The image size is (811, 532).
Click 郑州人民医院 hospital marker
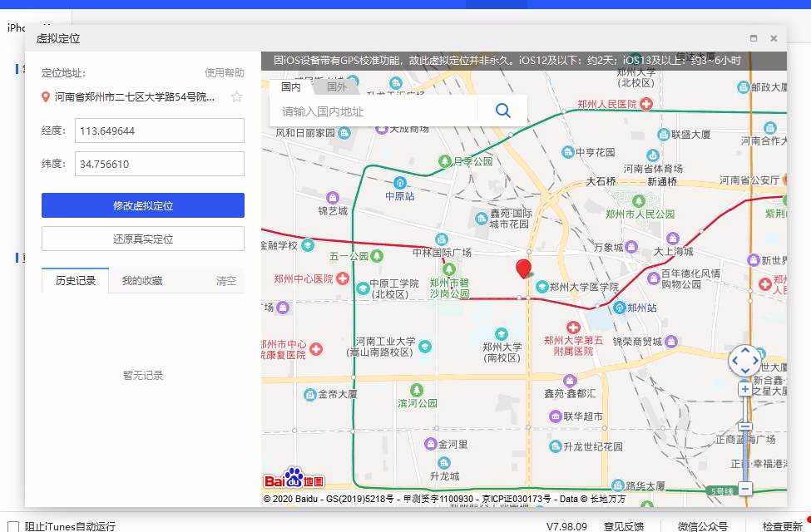[x=646, y=105]
